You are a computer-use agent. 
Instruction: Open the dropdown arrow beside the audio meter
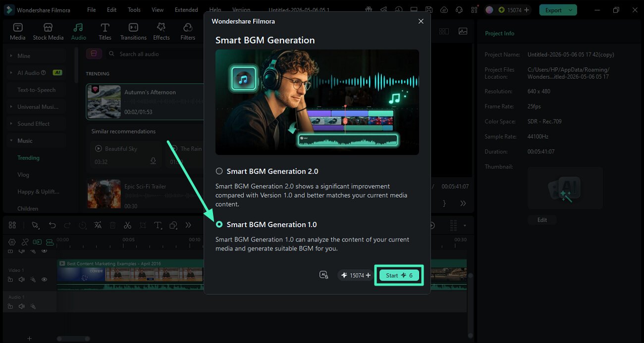click(x=465, y=225)
